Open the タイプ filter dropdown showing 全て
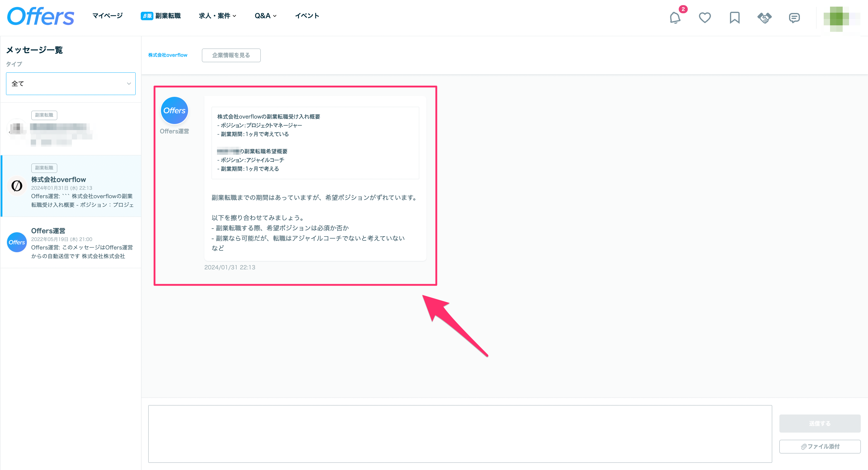The height and width of the screenshot is (470, 868). coord(71,84)
